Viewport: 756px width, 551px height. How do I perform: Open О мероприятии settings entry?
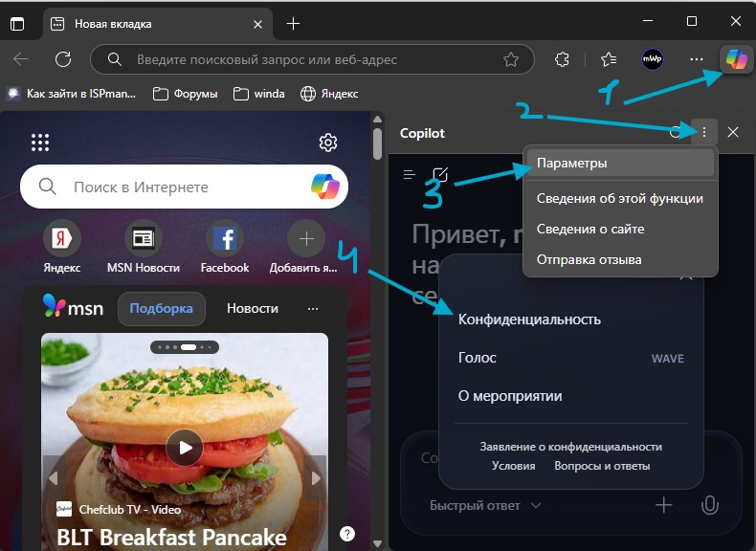tap(571, 396)
